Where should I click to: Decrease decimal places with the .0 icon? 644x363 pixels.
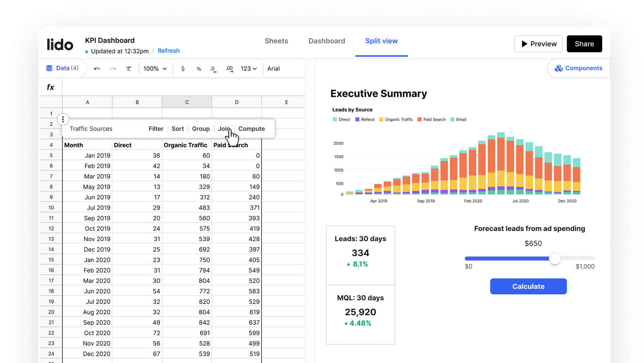coord(213,68)
